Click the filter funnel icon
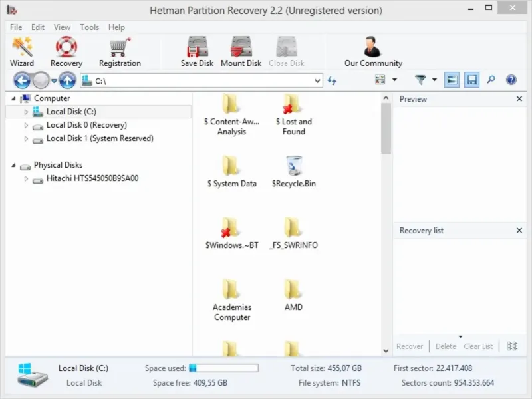The height and width of the screenshot is (399, 532). click(x=420, y=80)
